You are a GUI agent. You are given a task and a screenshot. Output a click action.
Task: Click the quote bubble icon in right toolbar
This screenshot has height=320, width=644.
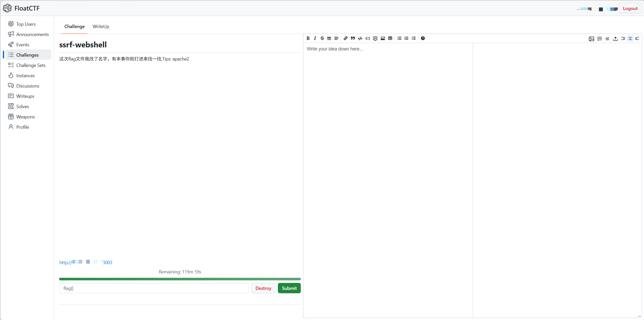click(600, 39)
